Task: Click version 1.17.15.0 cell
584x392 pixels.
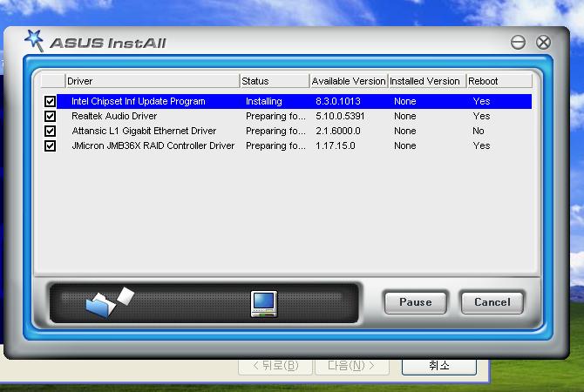Action: click(336, 146)
